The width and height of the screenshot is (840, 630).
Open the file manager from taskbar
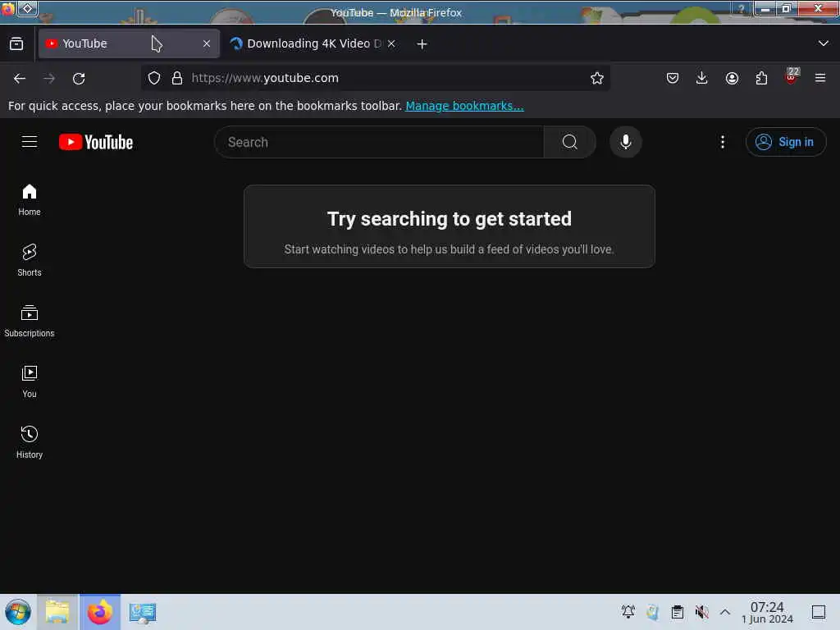(x=57, y=612)
